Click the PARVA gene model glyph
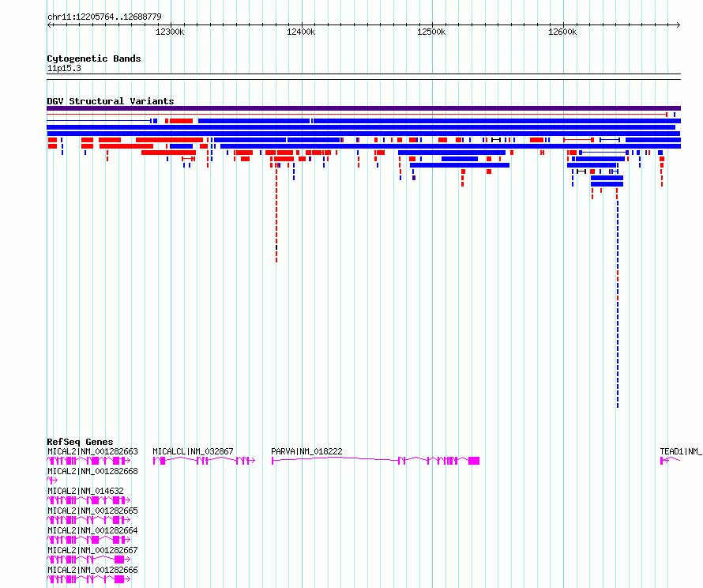The width and height of the screenshot is (703, 588). click(376, 461)
